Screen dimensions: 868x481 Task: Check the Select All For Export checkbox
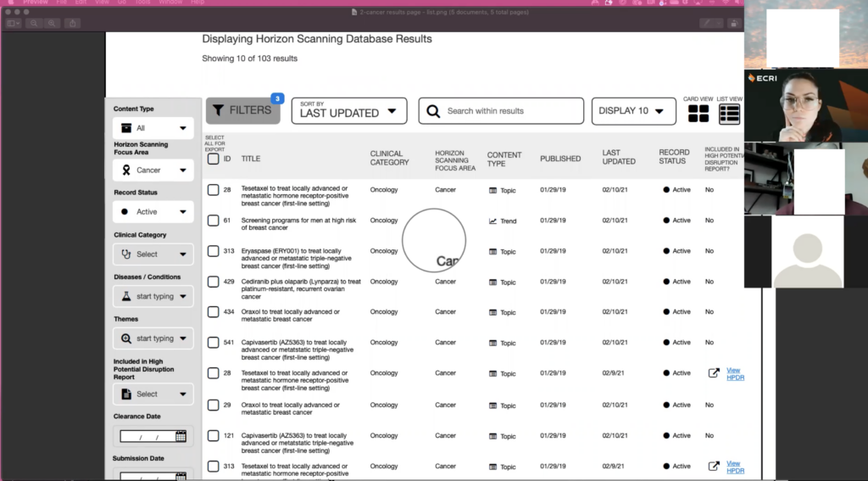click(x=214, y=159)
